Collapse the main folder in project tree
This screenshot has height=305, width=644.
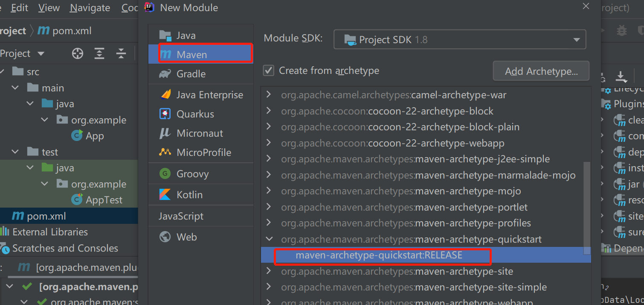point(15,88)
